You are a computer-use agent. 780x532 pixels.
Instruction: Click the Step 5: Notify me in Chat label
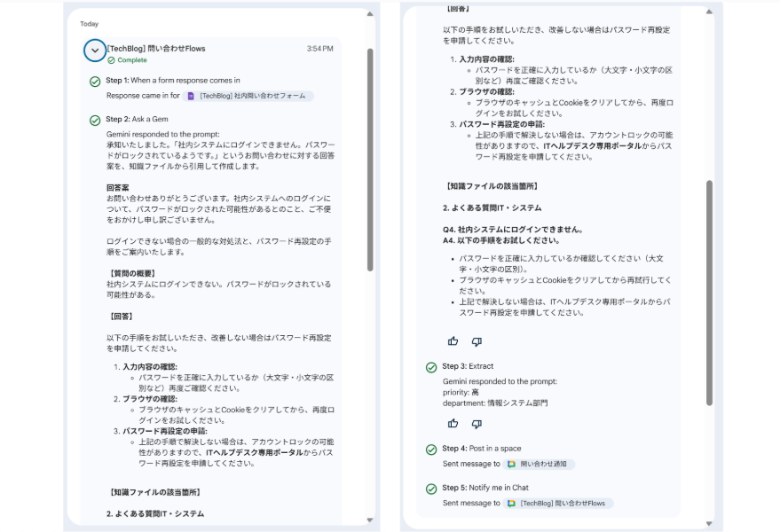click(485, 488)
